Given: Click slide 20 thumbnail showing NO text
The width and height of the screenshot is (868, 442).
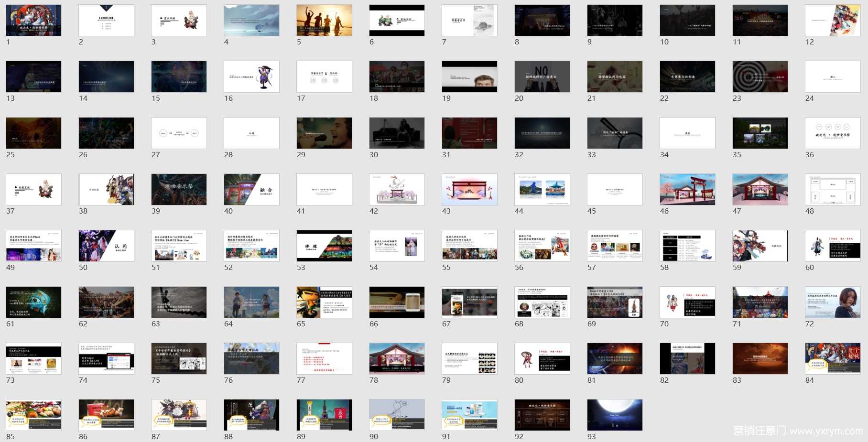Looking at the screenshot, I should coord(542,76).
